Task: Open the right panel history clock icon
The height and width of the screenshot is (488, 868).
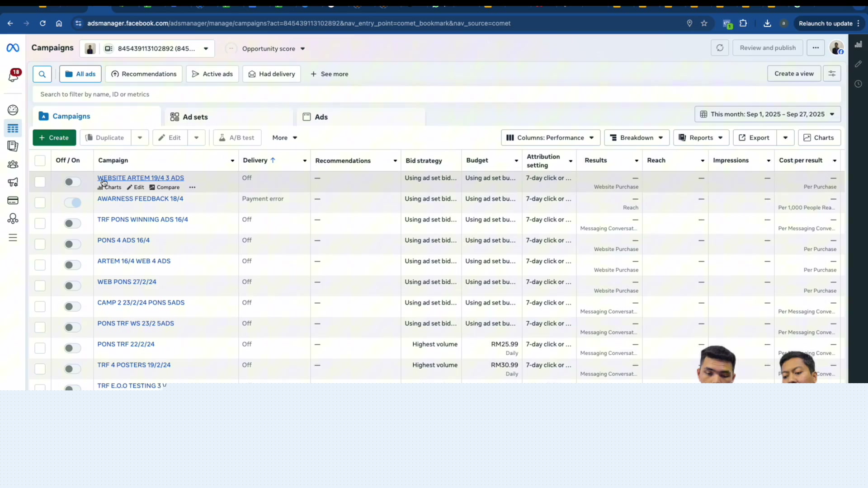Action: [x=858, y=84]
